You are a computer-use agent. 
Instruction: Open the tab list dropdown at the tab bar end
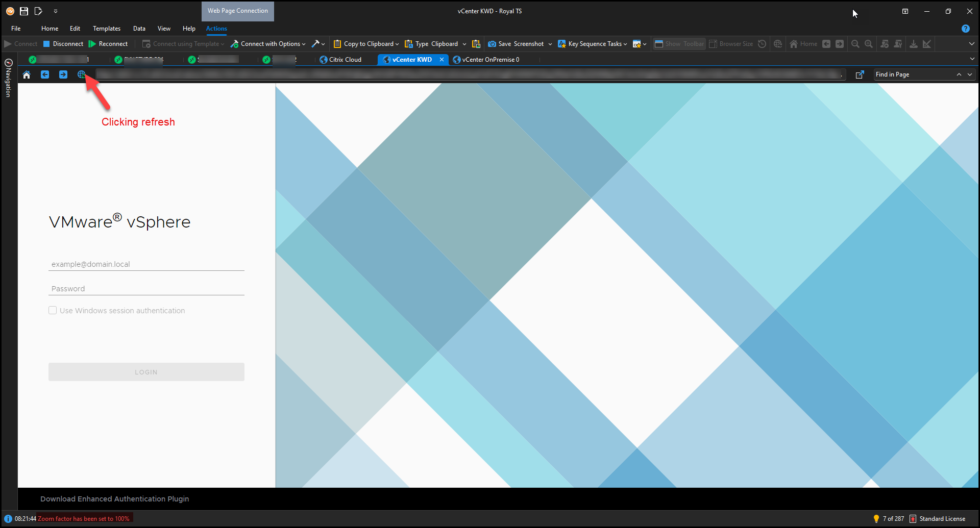(972, 59)
